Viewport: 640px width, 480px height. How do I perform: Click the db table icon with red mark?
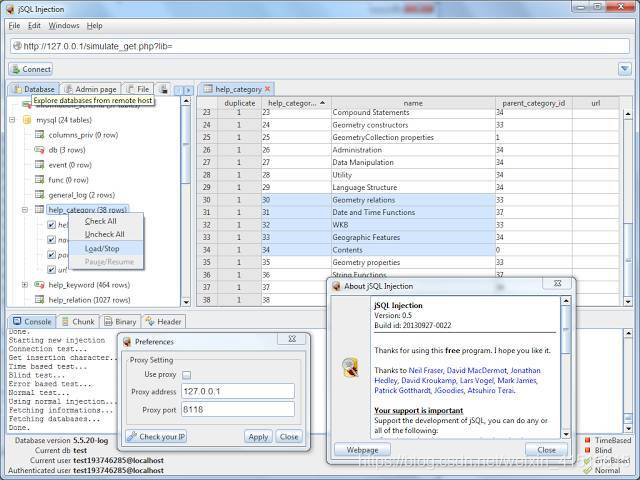click(40, 150)
